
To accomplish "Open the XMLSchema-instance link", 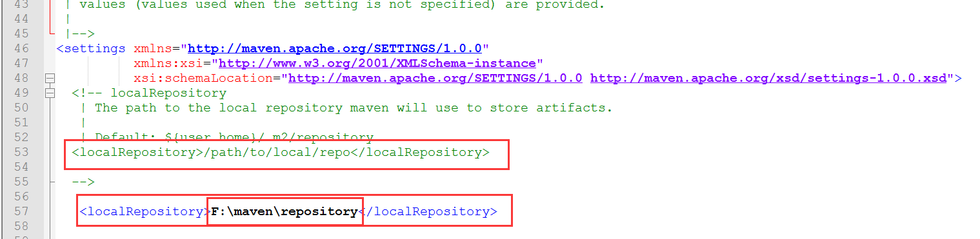I will (x=377, y=63).
